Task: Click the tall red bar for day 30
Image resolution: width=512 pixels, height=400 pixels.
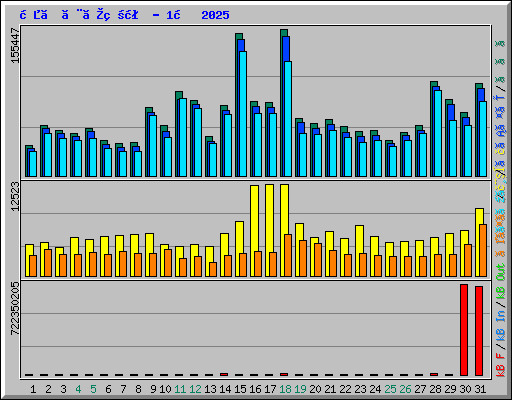Action: [464, 330]
